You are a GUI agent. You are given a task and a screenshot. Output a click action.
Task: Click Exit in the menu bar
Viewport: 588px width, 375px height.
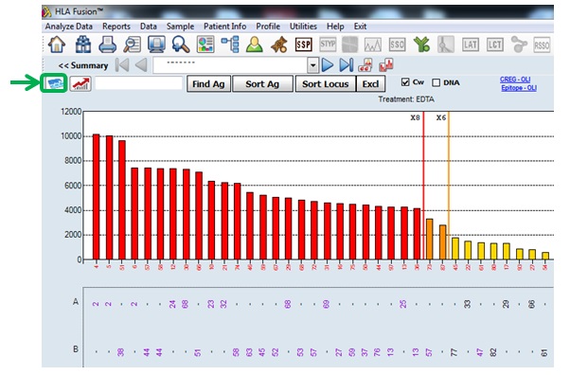pyautogui.click(x=361, y=27)
